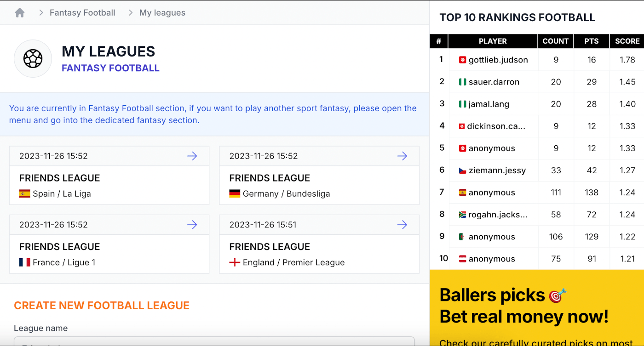The image size is (644, 346).
Task: Click the CREATE NEW FOOTBALL LEAGUE heading
Action: pos(102,305)
